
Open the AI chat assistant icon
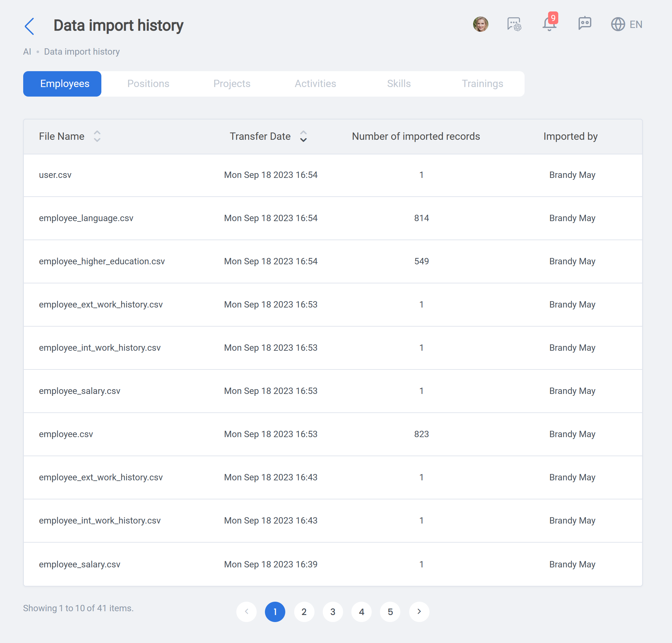click(x=514, y=24)
